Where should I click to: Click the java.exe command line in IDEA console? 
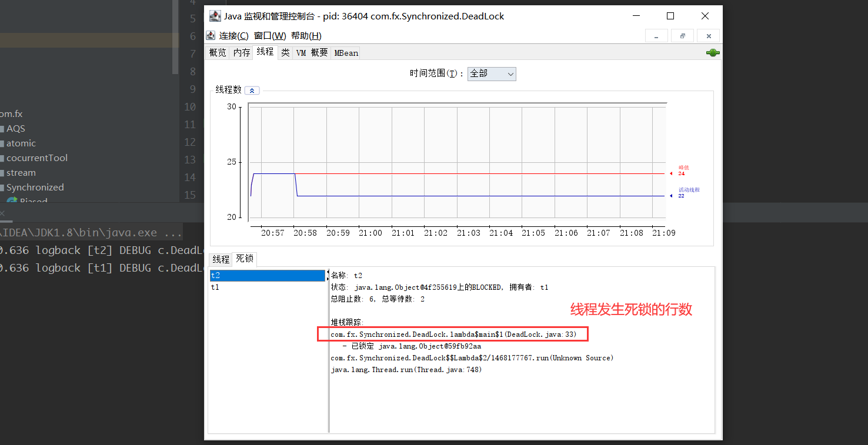[91, 233]
